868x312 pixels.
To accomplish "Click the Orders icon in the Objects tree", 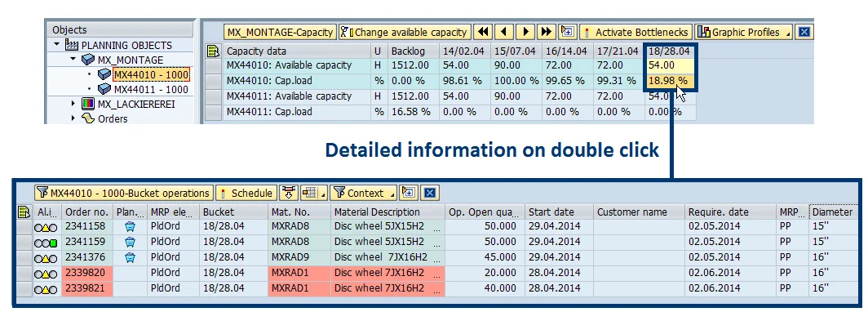I will 87,118.
